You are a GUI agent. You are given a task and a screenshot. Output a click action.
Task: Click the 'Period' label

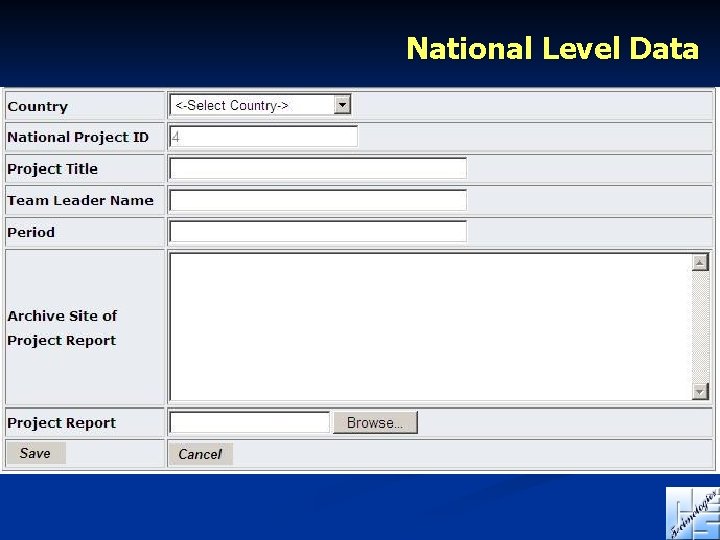(x=31, y=232)
